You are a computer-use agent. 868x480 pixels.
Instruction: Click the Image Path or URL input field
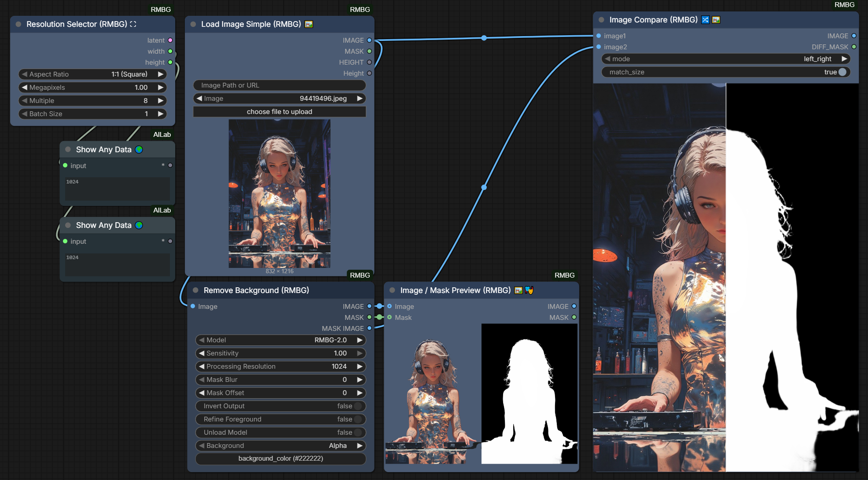(x=280, y=85)
